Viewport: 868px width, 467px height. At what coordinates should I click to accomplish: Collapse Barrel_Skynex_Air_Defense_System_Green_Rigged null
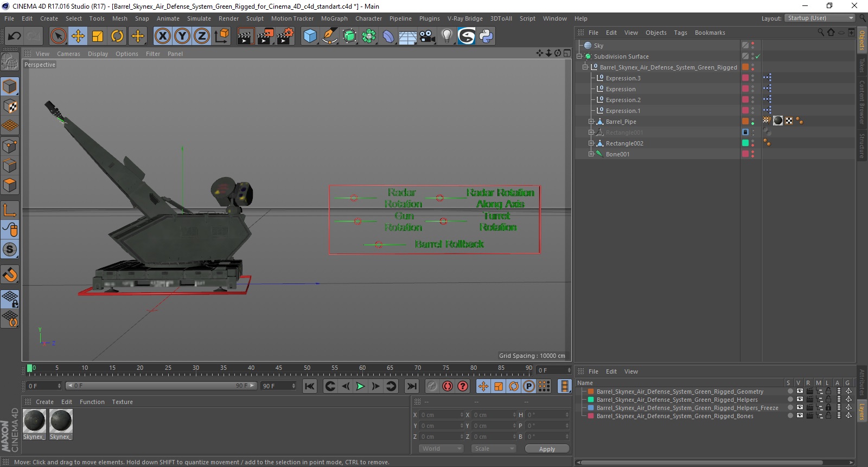tap(585, 67)
